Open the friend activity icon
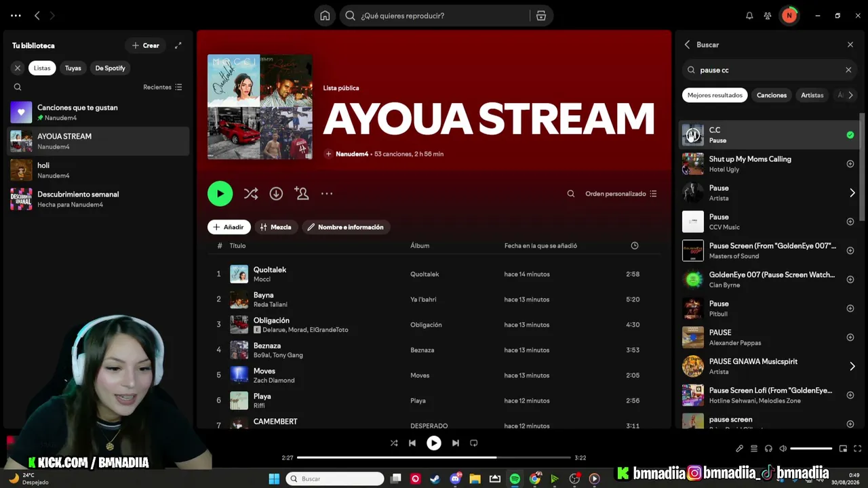This screenshot has width=868, height=488. click(768, 16)
